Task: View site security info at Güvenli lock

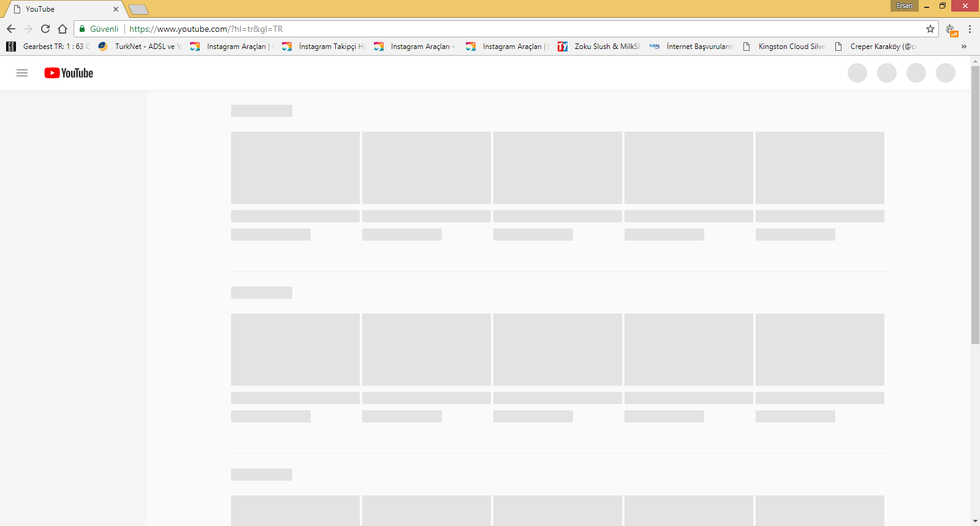Action: [99, 29]
